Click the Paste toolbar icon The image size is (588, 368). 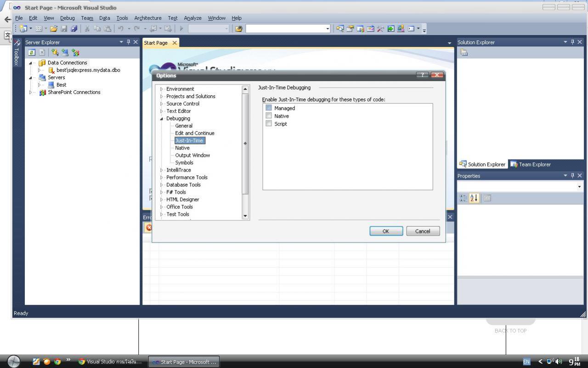pos(107,29)
